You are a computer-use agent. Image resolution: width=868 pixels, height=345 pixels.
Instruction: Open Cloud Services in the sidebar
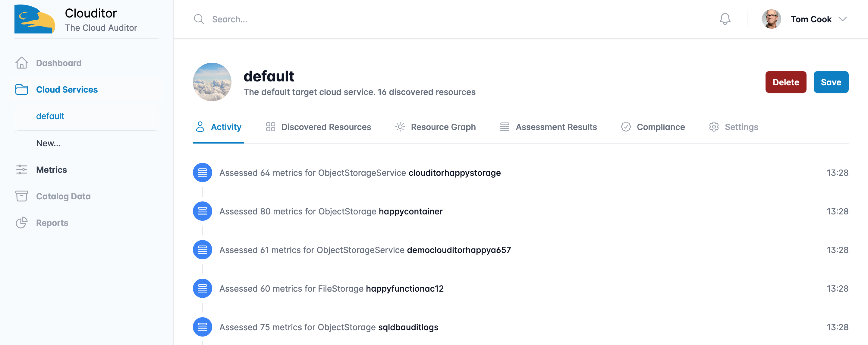pyautogui.click(x=86, y=89)
